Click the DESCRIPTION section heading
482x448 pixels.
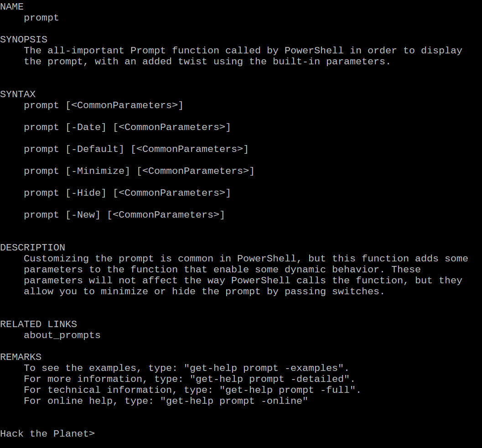tap(32, 248)
